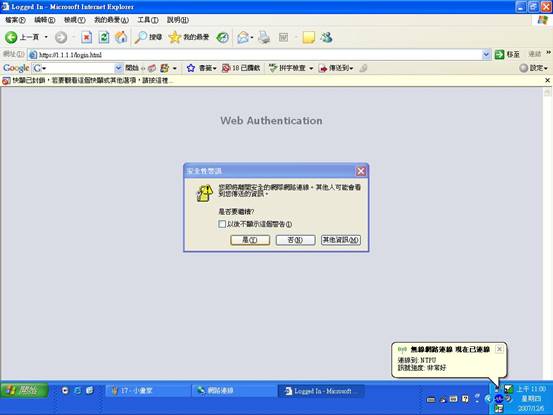Open the View menu (檢視)
The width and height of the screenshot is (553, 415).
click(74, 20)
